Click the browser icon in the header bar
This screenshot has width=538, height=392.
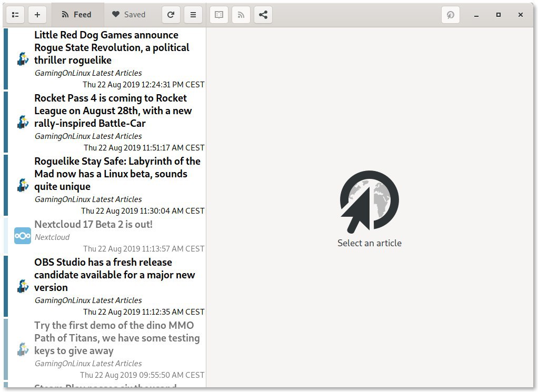pos(451,15)
